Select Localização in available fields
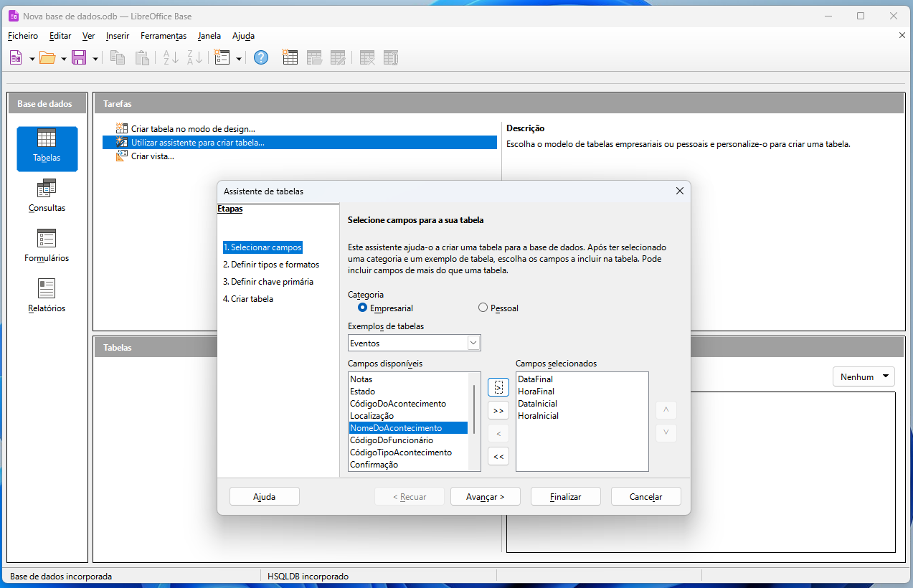This screenshot has height=588, width=913. pyautogui.click(x=372, y=416)
